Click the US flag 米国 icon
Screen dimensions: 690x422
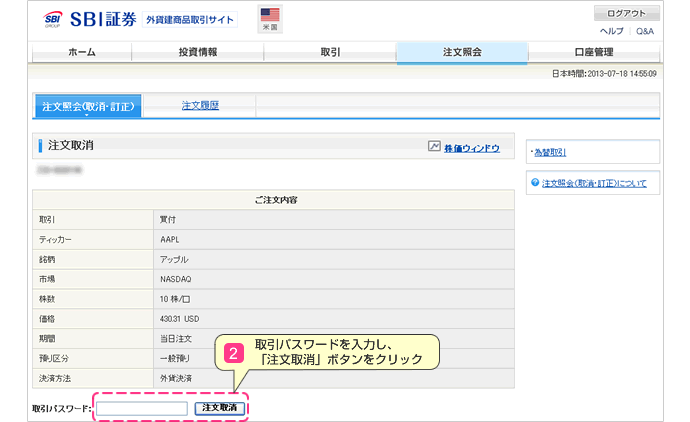click(270, 18)
